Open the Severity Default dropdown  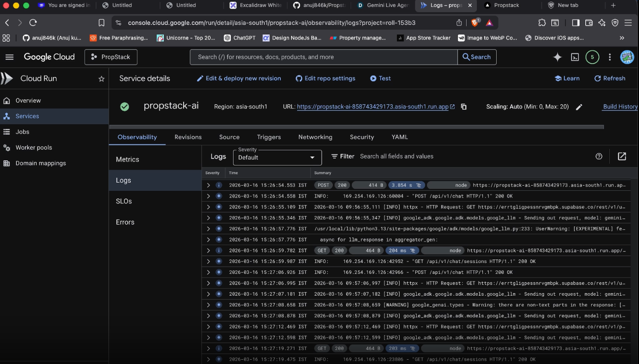[277, 157]
